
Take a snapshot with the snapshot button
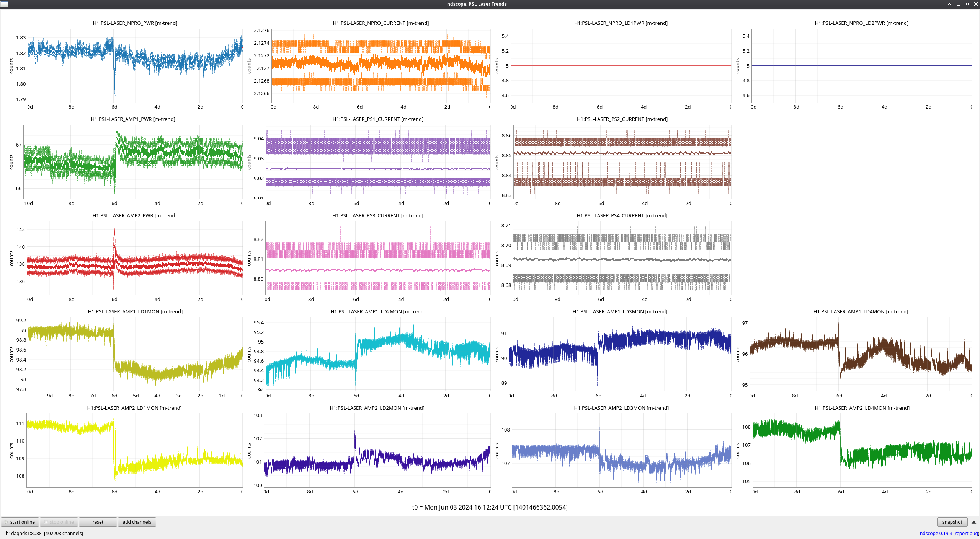tap(952, 522)
